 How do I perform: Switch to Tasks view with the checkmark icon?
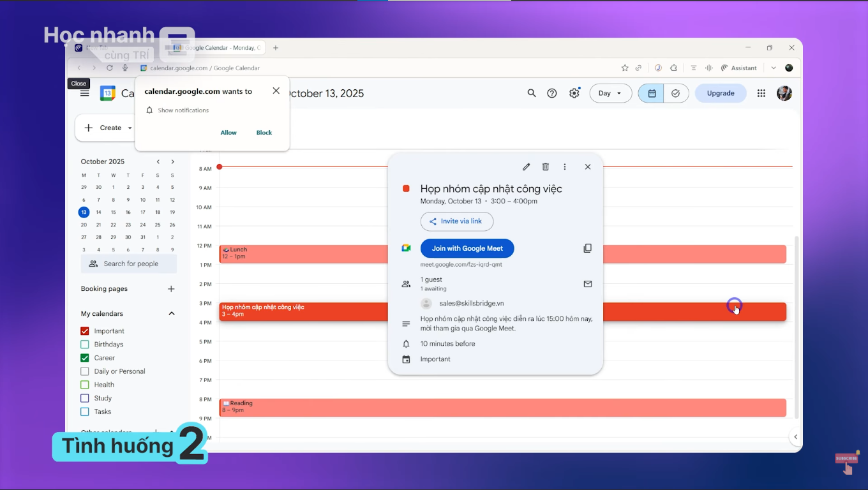point(676,93)
